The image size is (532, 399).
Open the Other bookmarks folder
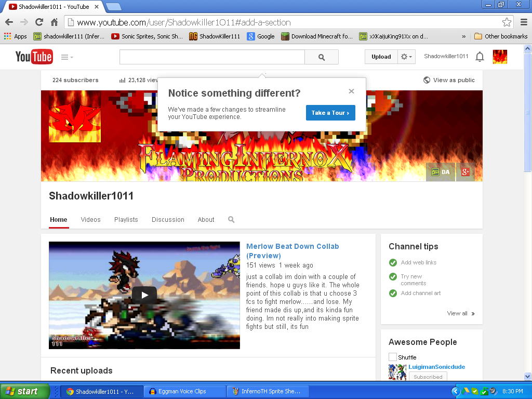coord(501,36)
